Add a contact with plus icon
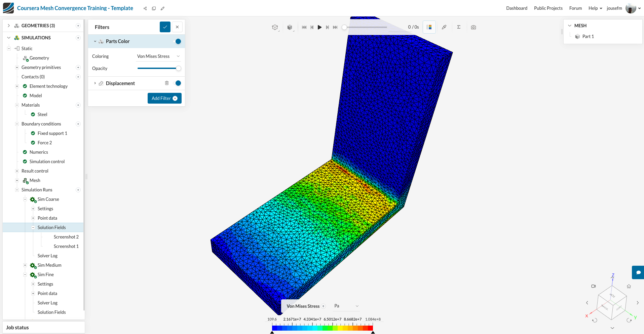 point(78,77)
